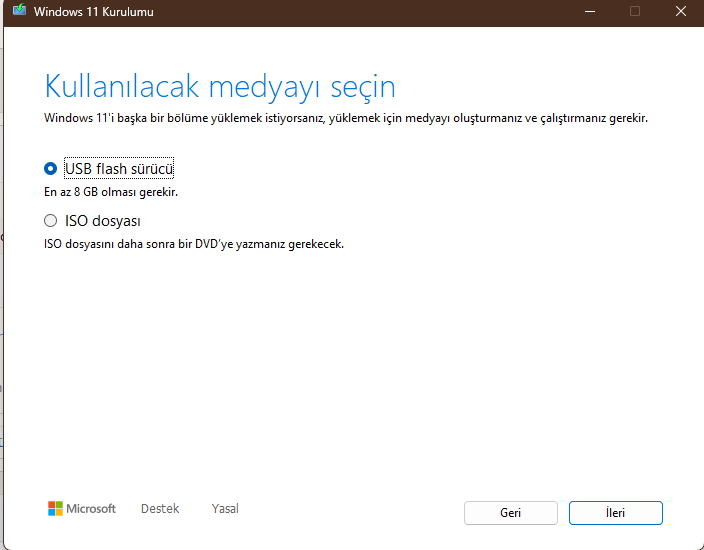This screenshot has height=550, width=704.
Task: Click the "Windows 11 Kurulumu" title text
Action: (x=93, y=12)
